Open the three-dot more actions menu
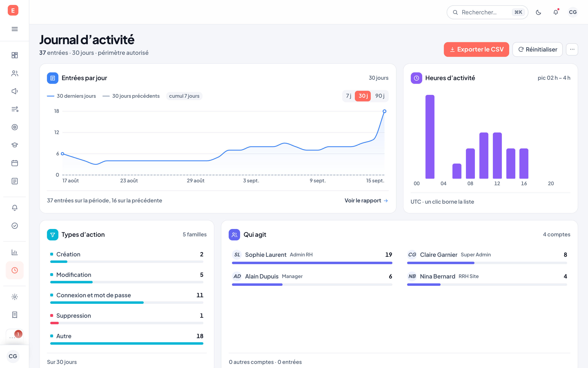This screenshot has height=368, width=588. click(x=572, y=49)
